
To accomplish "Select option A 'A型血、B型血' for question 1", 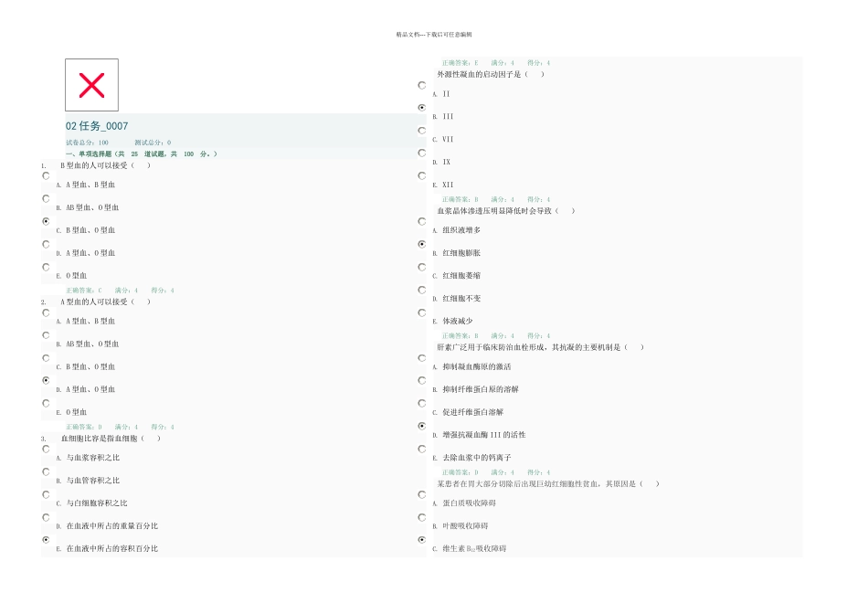I will [x=47, y=176].
